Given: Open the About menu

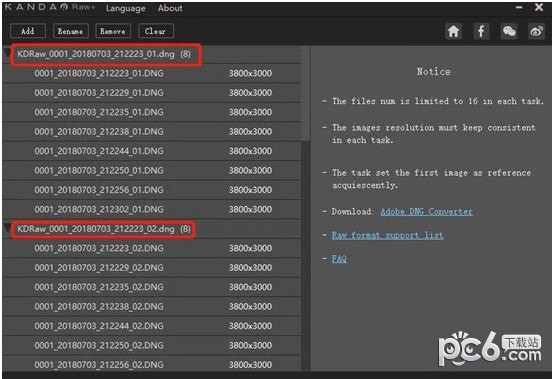Looking at the screenshot, I should (x=170, y=8).
